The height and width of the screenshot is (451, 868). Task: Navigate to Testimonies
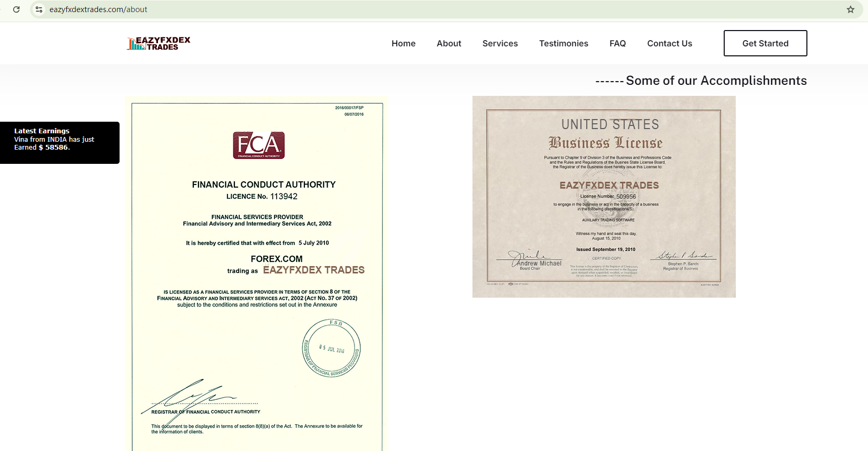point(564,43)
